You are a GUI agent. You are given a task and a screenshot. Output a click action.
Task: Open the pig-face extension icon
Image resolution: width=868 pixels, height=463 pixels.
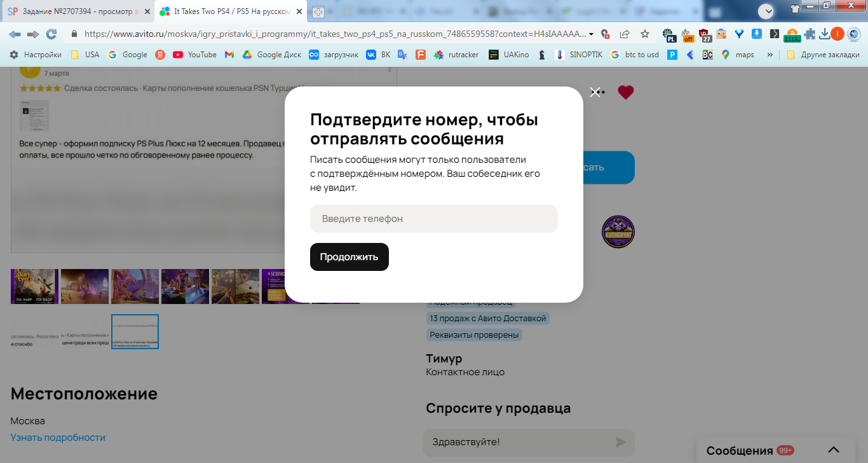(x=721, y=34)
